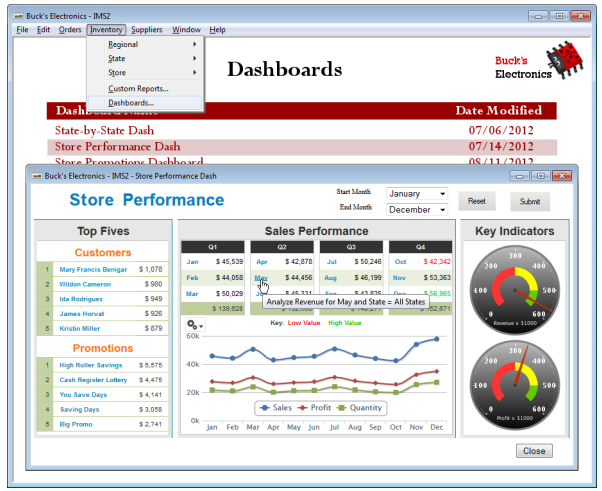The image size is (602, 491).
Task: Open Cash Register Lottery promotion
Action: (x=93, y=380)
